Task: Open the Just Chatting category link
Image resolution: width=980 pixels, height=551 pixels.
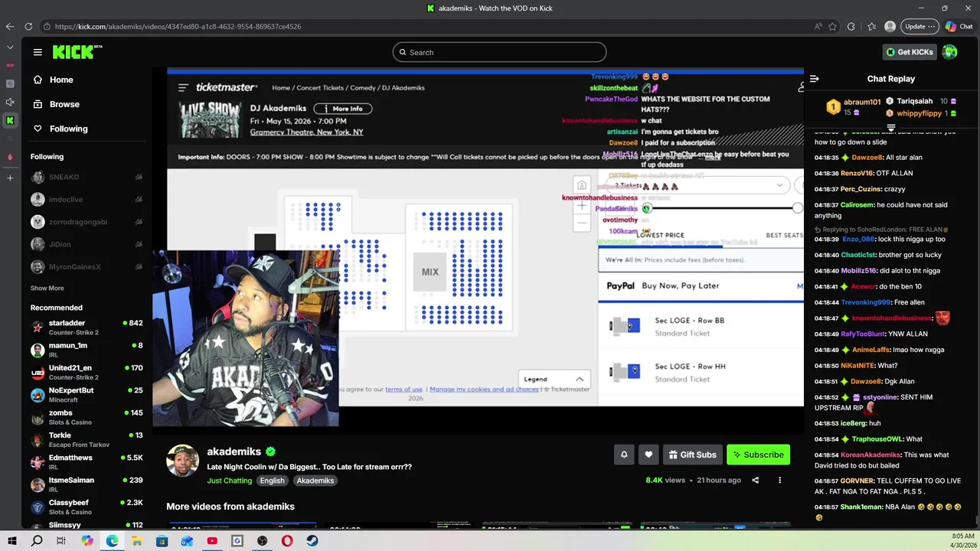Action: pos(229,481)
